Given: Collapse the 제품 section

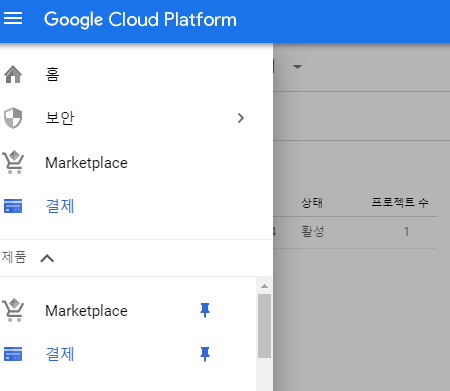Looking at the screenshot, I should pyautogui.click(x=47, y=258).
